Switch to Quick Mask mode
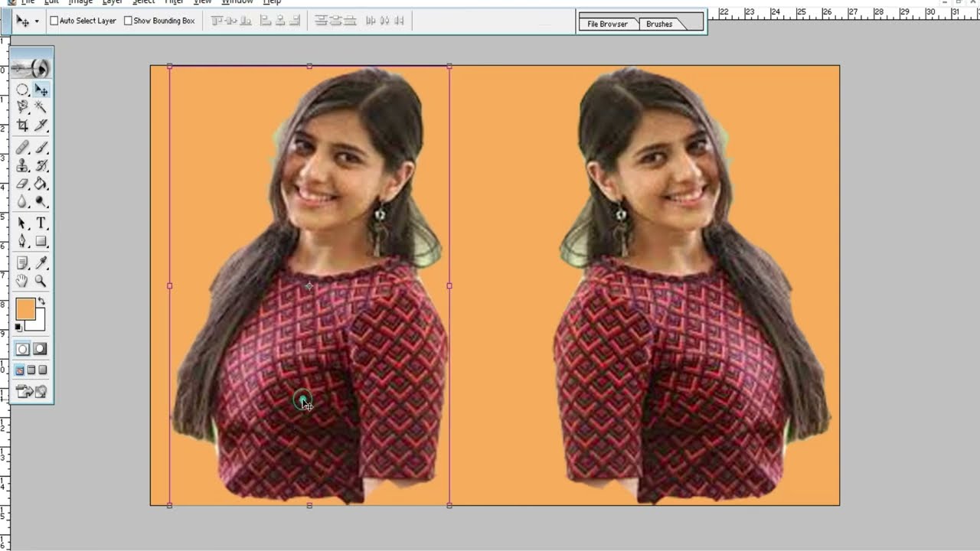980x551 pixels. tap(40, 349)
